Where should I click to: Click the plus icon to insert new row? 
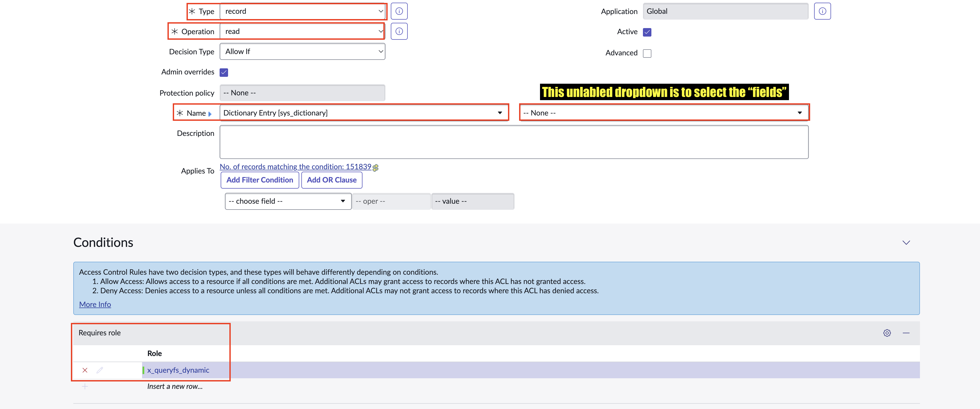pos(85,386)
